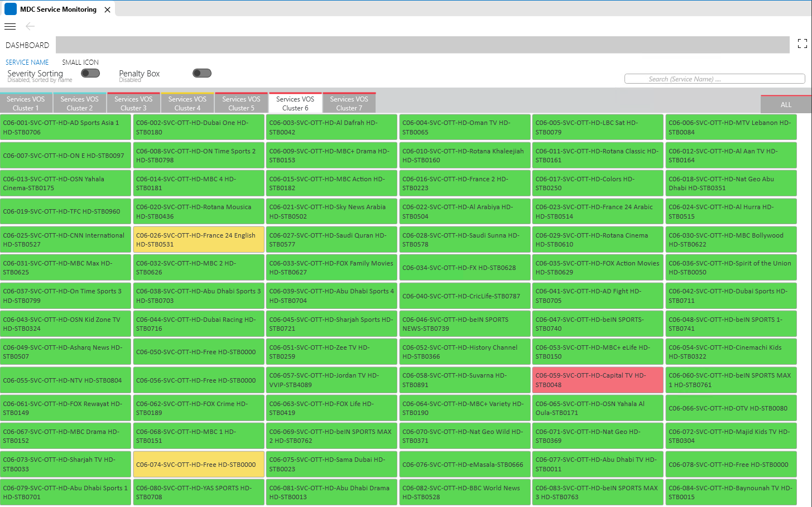Select C06-030 MBC Bollywood tile

731,239
